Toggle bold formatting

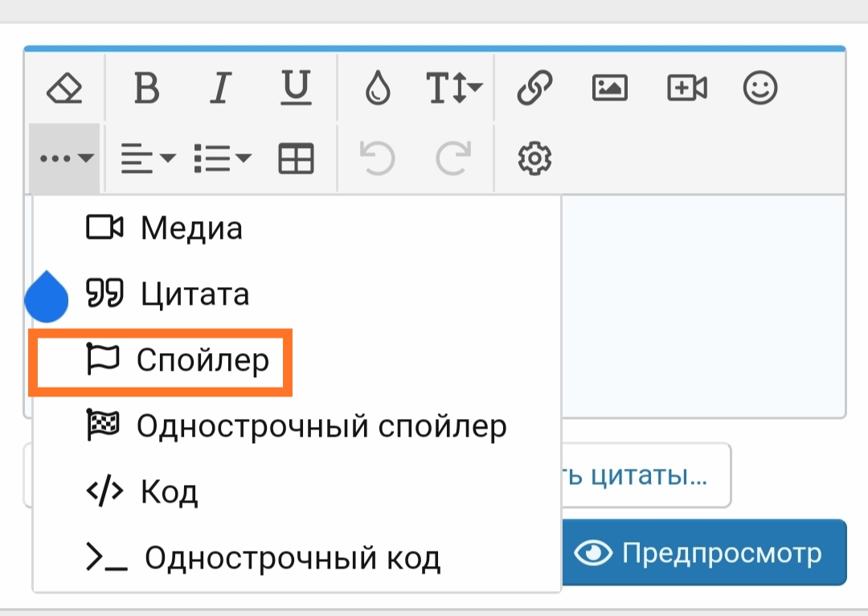pos(146,88)
